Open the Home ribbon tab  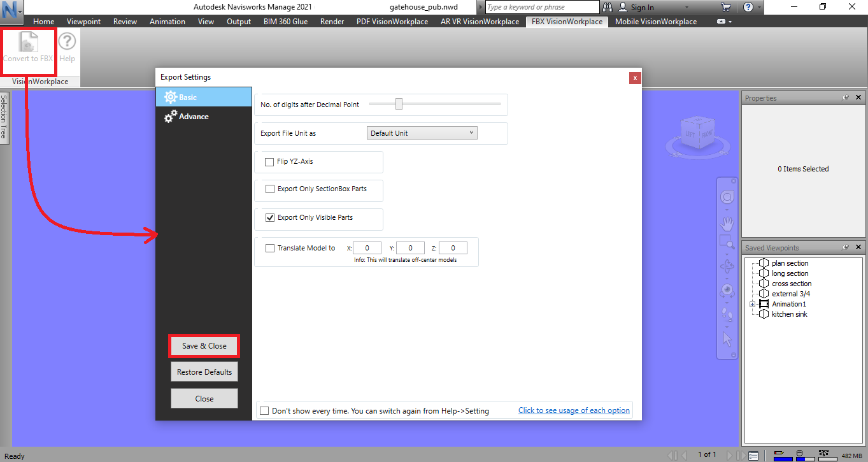click(44, 22)
